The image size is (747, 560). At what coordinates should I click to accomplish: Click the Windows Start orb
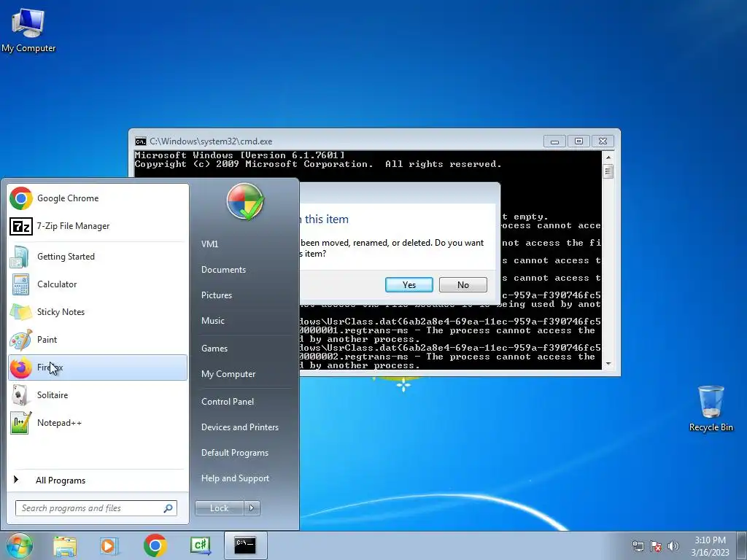(x=20, y=545)
